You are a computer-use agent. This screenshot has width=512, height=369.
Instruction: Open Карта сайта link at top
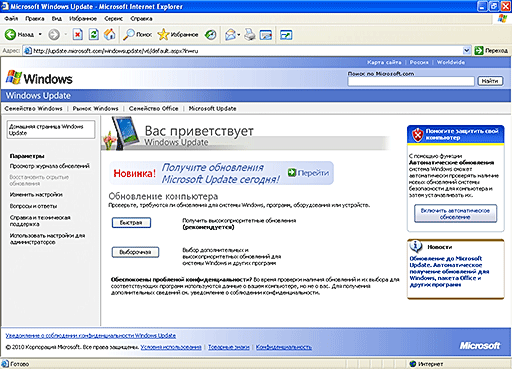[x=384, y=62]
